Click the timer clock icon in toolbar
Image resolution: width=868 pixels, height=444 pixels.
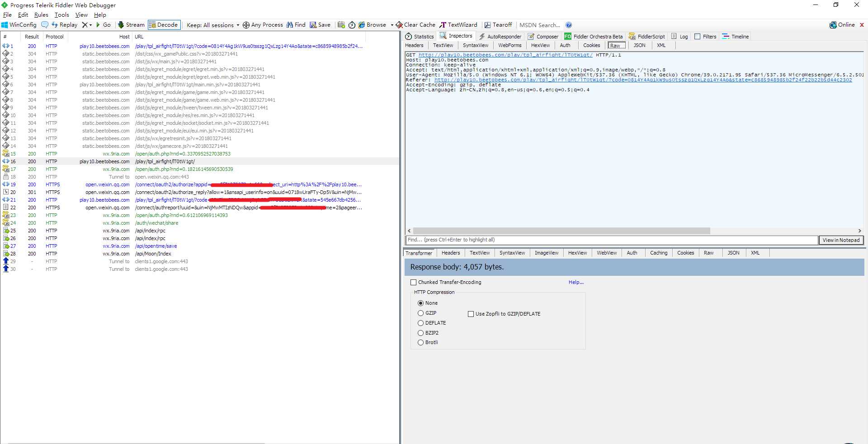[352, 25]
